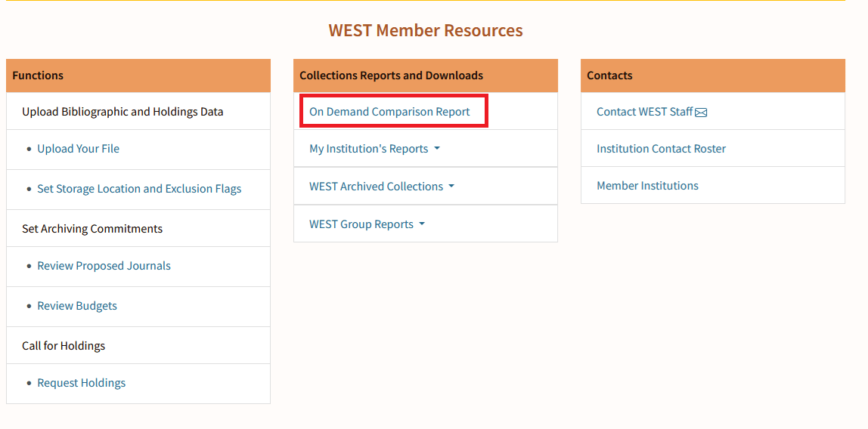Viewport: 868px width, 429px height.
Task: Click the Contacts panel header
Action: (x=713, y=76)
